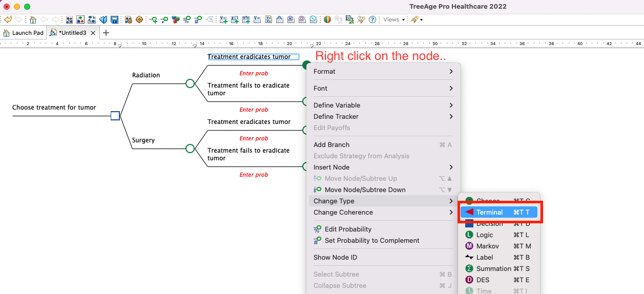The width and height of the screenshot is (644, 294).
Task: Click the colorful beach ball icon
Action: [x=327, y=20]
